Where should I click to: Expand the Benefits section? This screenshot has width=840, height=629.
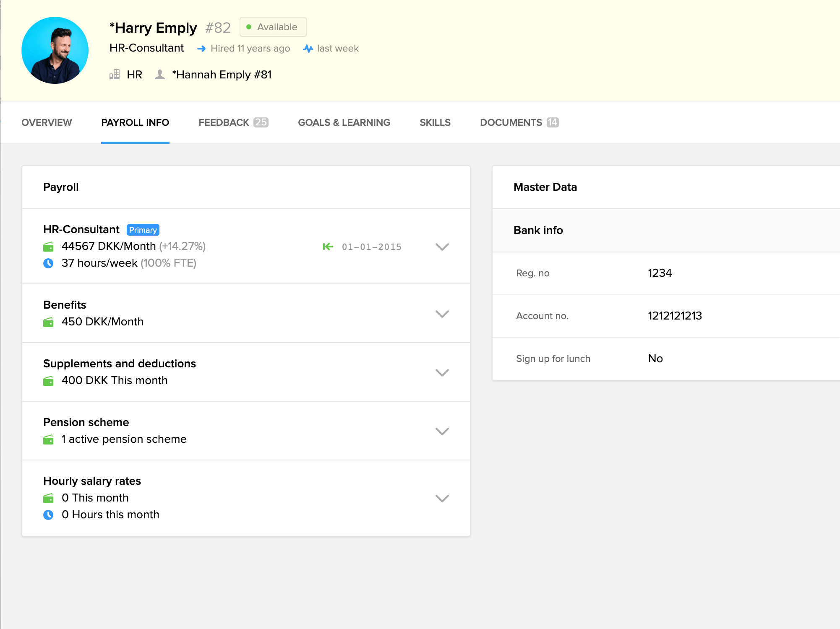[x=442, y=314]
